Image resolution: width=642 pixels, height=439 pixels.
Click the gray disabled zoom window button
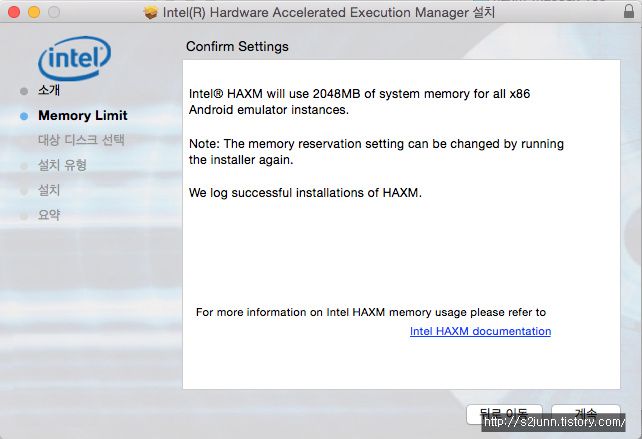54,12
